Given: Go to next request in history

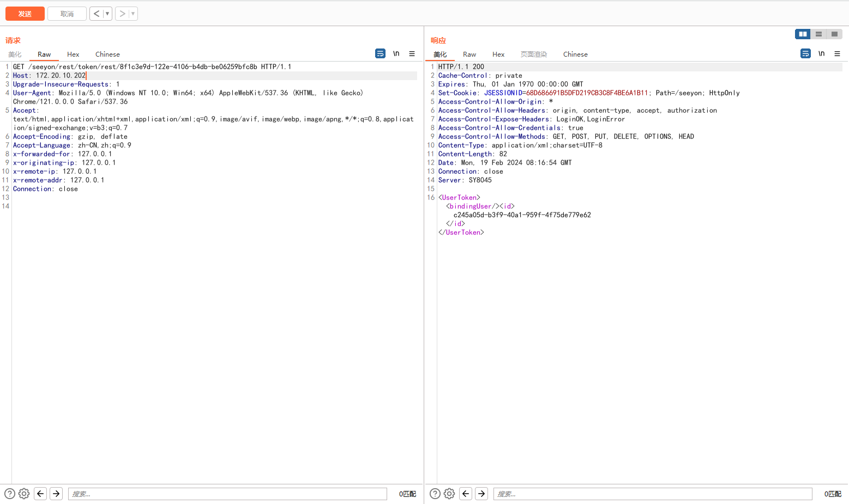Looking at the screenshot, I should click(x=122, y=14).
